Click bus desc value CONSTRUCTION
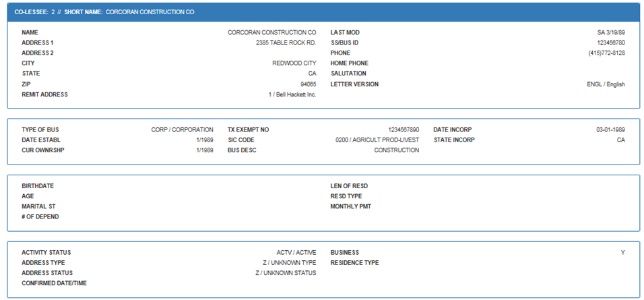The image size is (644, 300). pos(396,150)
